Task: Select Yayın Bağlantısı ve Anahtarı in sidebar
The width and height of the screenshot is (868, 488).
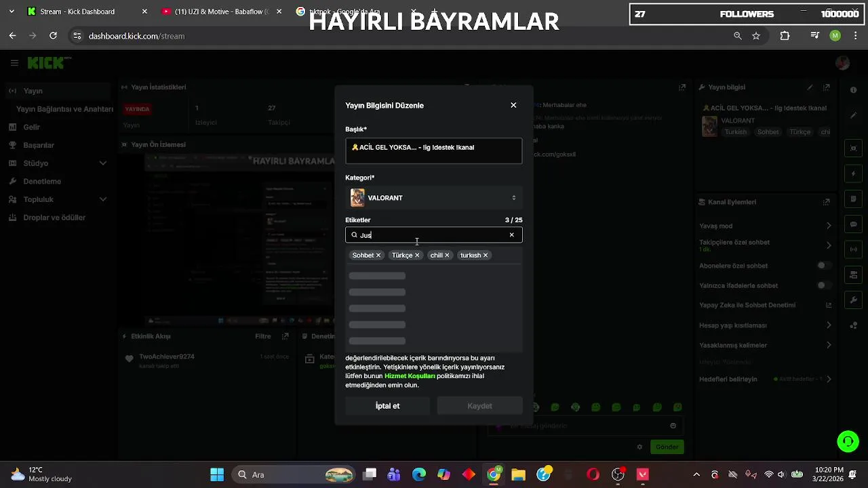Action: [x=64, y=109]
